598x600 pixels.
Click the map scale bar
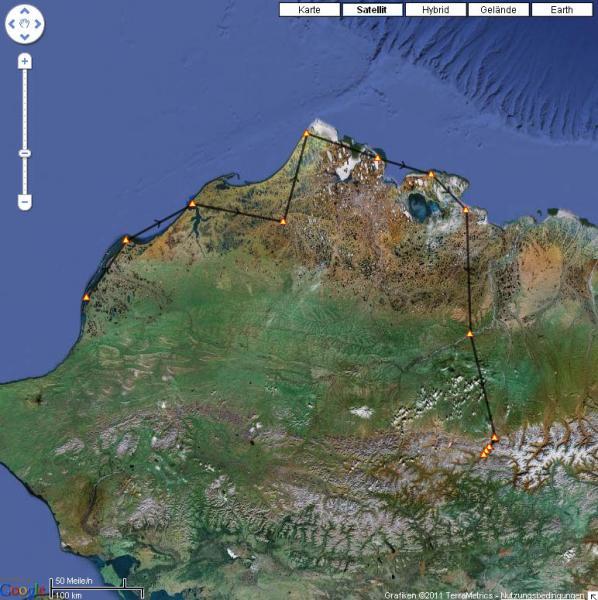point(96,588)
